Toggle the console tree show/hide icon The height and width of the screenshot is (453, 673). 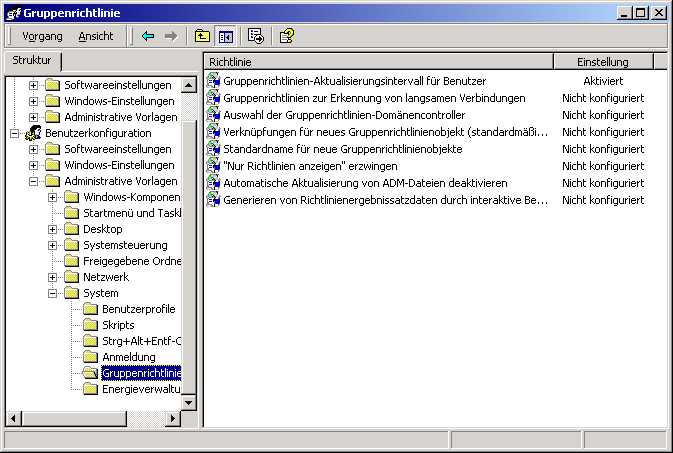point(226,36)
